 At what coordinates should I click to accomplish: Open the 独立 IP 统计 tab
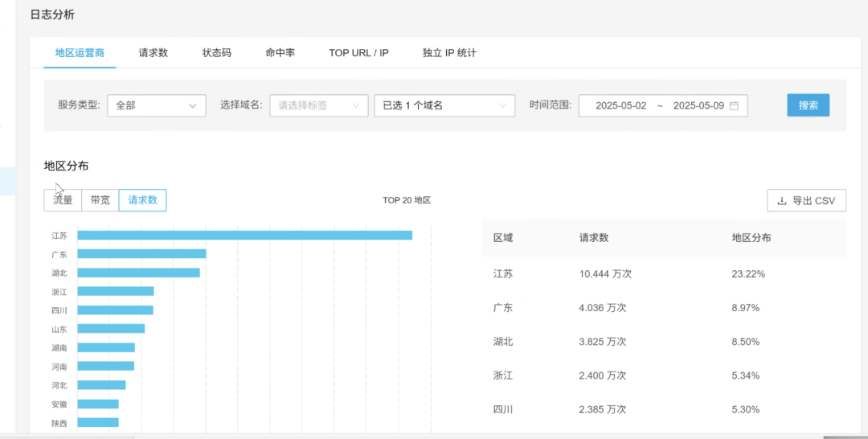(x=449, y=53)
